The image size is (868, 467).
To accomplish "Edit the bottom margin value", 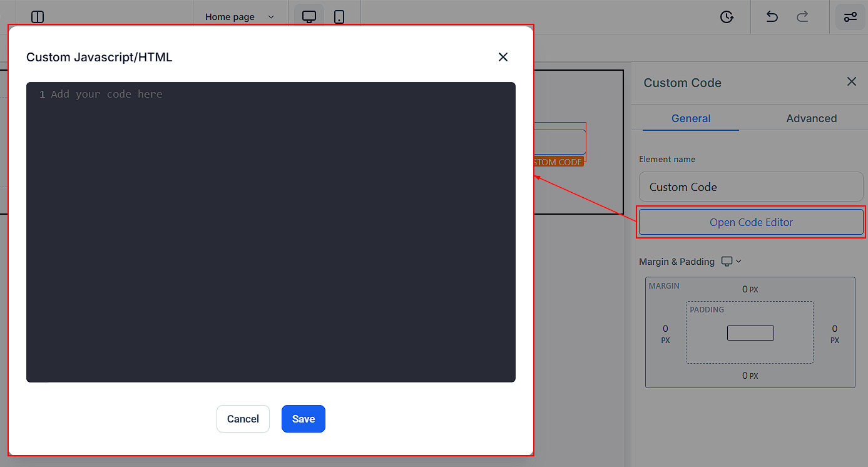I will (x=746, y=376).
